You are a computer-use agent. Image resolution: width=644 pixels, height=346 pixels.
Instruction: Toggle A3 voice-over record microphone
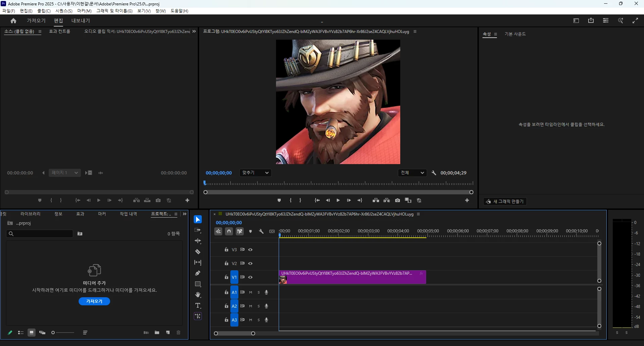266,320
